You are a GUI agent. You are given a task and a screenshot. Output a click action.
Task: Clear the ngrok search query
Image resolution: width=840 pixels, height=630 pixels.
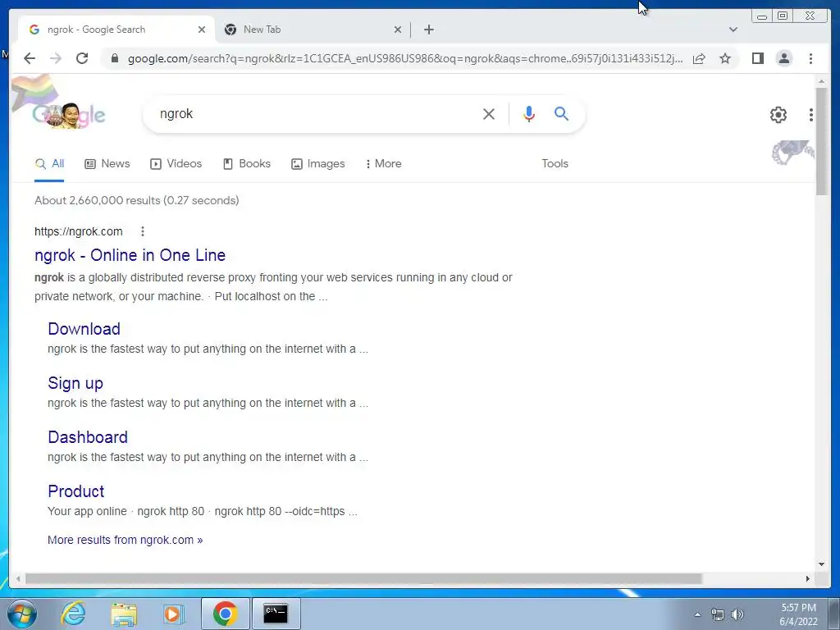(x=489, y=113)
